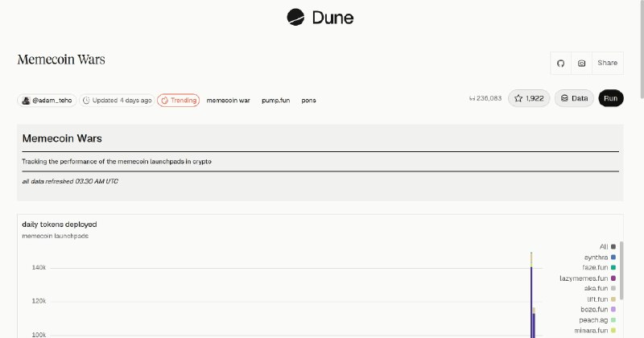Toggle the 'faze.fun' series in legend
The image size is (644, 338).
point(599,267)
